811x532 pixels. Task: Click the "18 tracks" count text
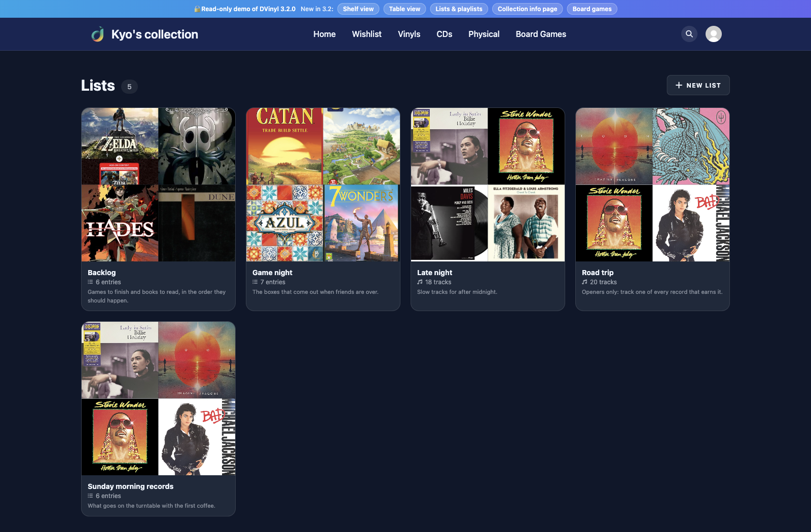click(x=438, y=282)
